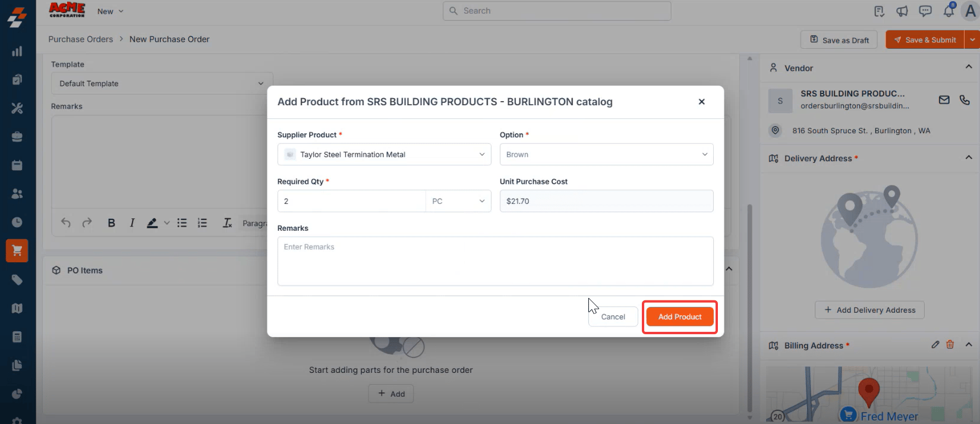Call the vendor via phone icon
The image size is (980, 424).
(x=965, y=100)
